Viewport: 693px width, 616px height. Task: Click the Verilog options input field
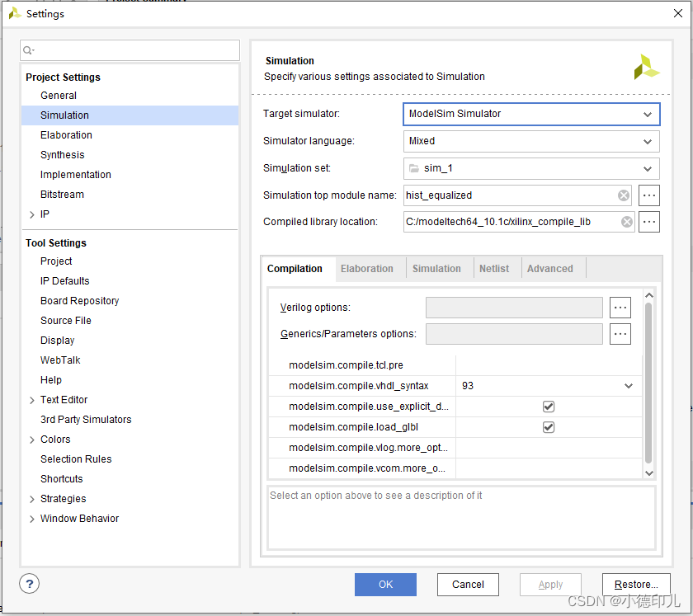(514, 308)
